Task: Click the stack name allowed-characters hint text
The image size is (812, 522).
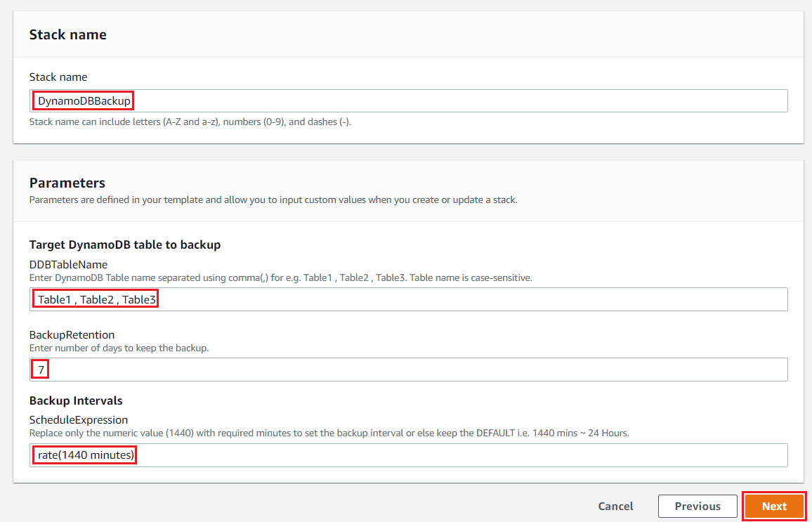Action: [x=190, y=122]
